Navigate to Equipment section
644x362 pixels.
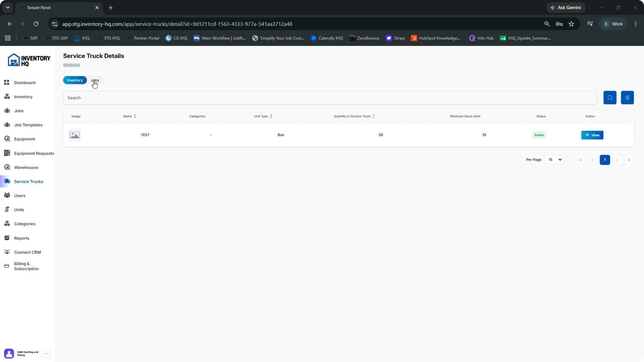24,139
